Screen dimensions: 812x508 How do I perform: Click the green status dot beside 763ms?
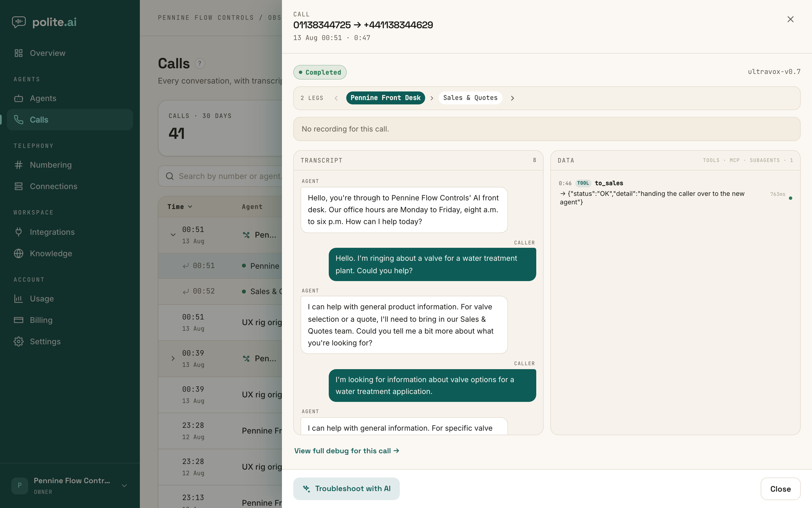point(791,198)
